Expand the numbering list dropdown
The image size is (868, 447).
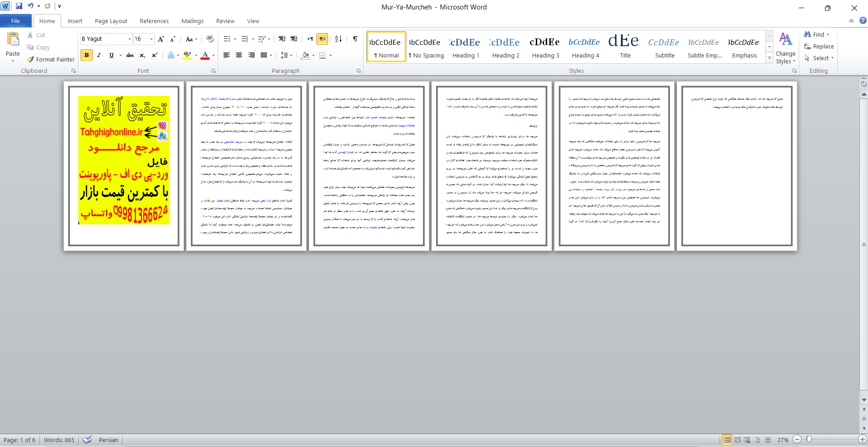(253, 39)
